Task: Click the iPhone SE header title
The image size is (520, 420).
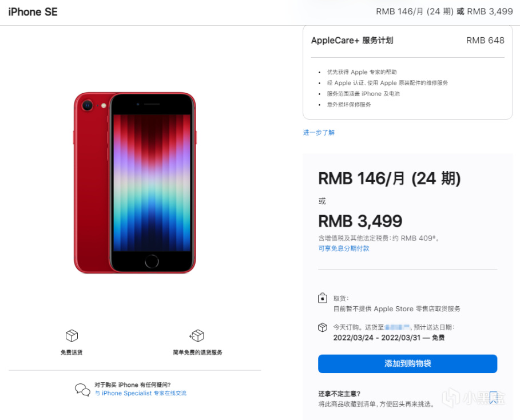Action: (33, 12)
